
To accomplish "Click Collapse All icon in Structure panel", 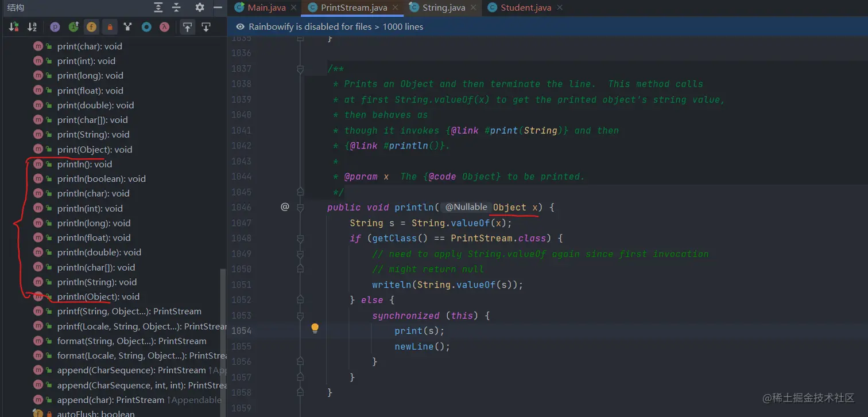I will (x=176, y=7).
